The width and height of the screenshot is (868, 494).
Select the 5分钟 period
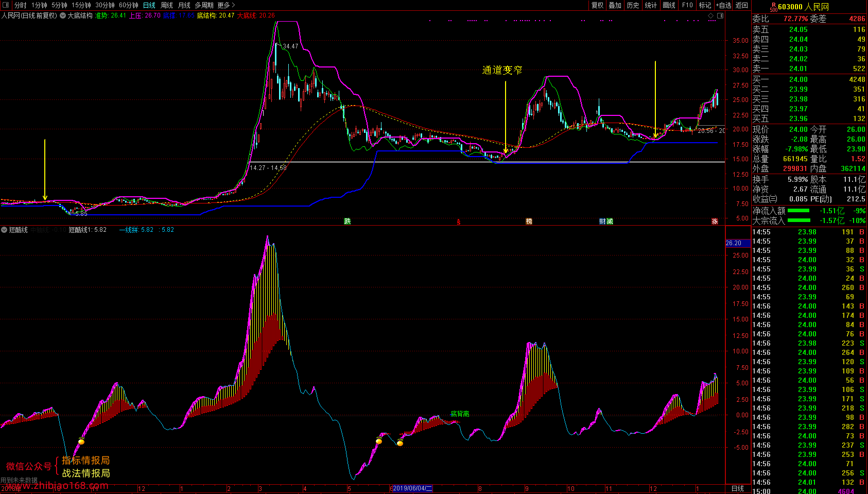pyautogui.click(x=59, y=5)
